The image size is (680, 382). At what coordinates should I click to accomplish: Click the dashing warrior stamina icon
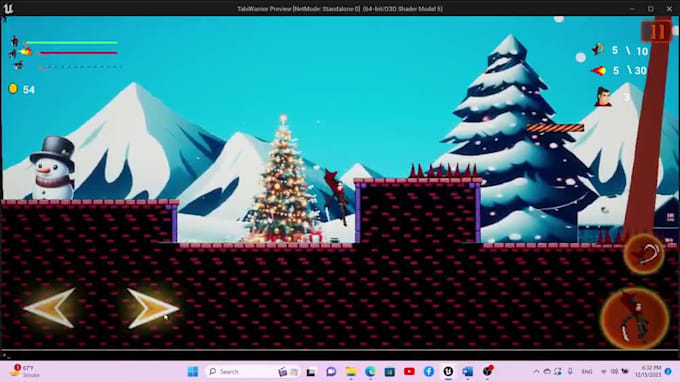(18, 66)
